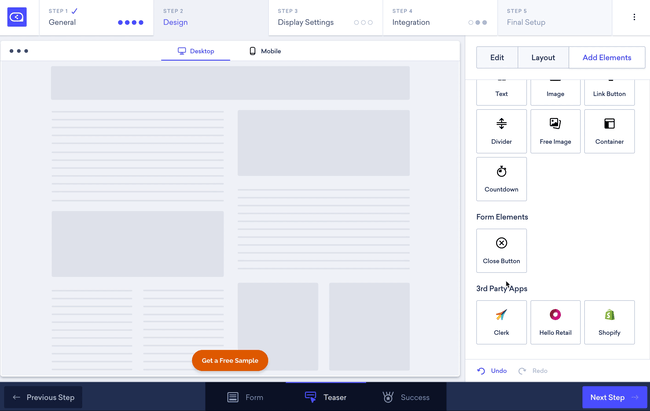Go to Step 4 Integration
The width and height of the screenshot is (650, 411).
coord(440,17)
